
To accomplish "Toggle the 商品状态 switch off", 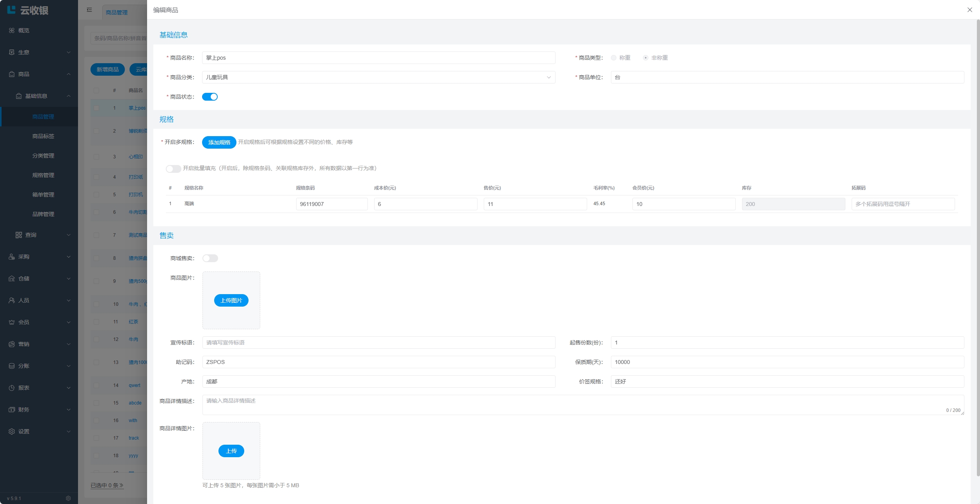I will [x=210, y=97].
